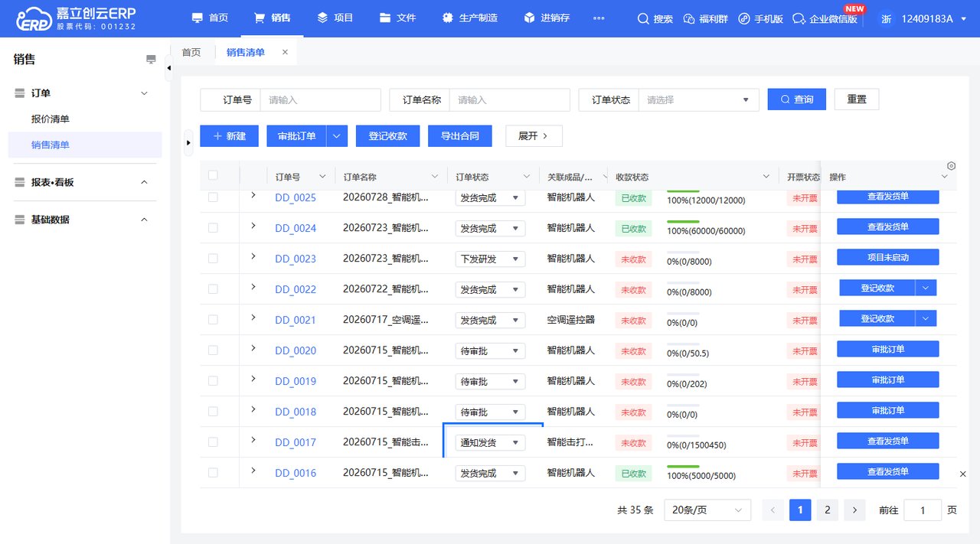Check the box for order DD_0025
This screenshot has width=980, height=544.
(213, 197)
